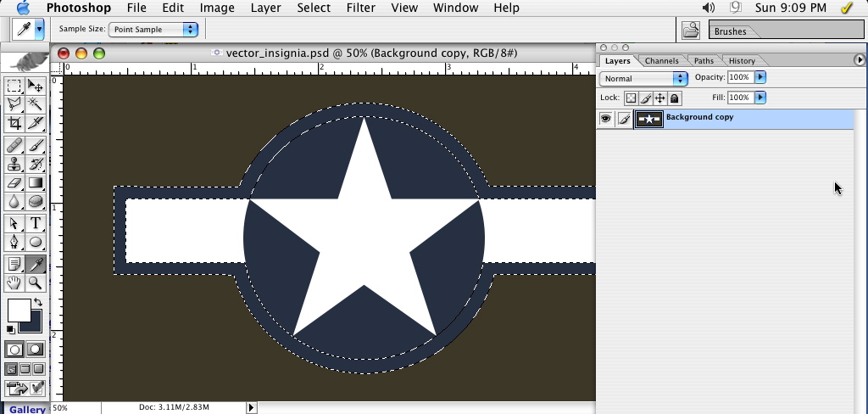Toggle lock image pixels
The height and width of the screenshot is (414, 868).
(x=645, y=98)
